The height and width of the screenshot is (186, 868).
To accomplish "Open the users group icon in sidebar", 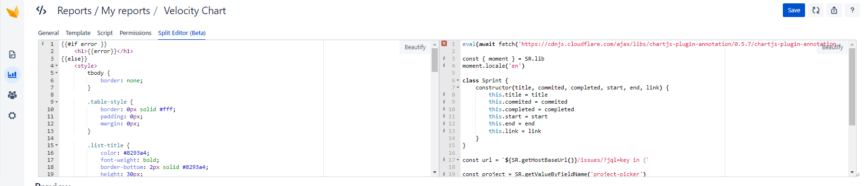I will 12,95.
